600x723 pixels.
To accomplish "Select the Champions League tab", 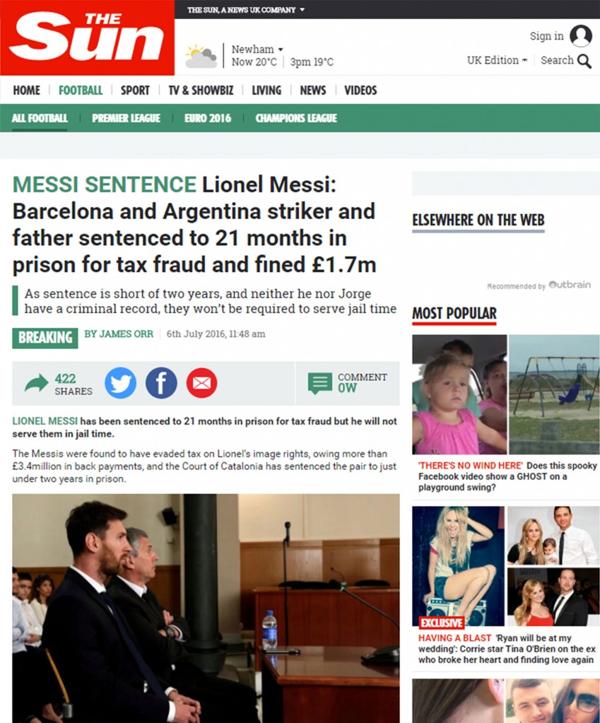I will (296, 118).
